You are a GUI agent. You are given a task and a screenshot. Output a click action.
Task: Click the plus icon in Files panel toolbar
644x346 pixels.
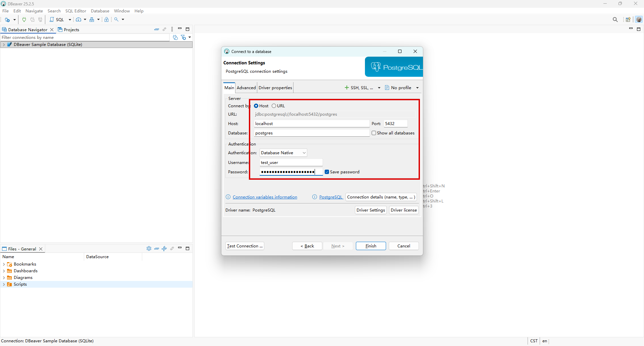164,248
